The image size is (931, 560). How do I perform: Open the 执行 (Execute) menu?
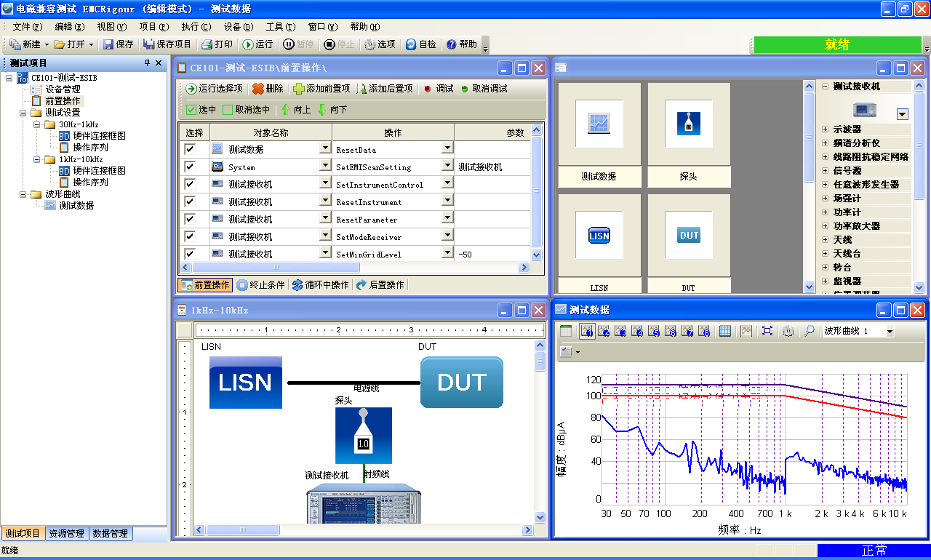(x=196, y=26)
